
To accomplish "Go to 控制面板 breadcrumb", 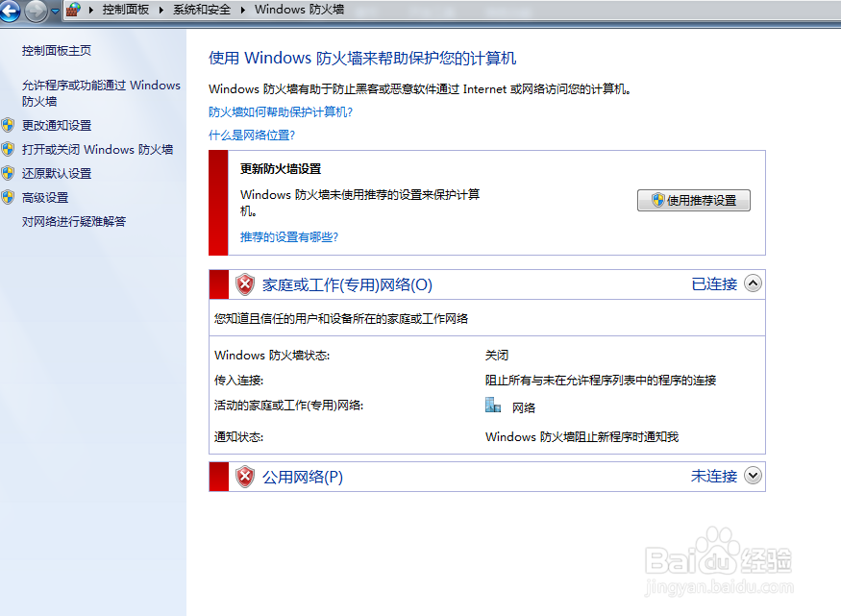I will (126, 10).
